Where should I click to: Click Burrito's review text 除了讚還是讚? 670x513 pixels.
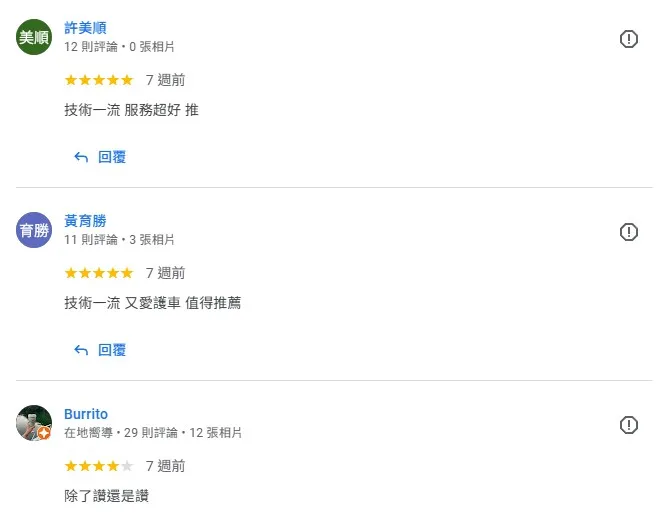coord(106,496)
